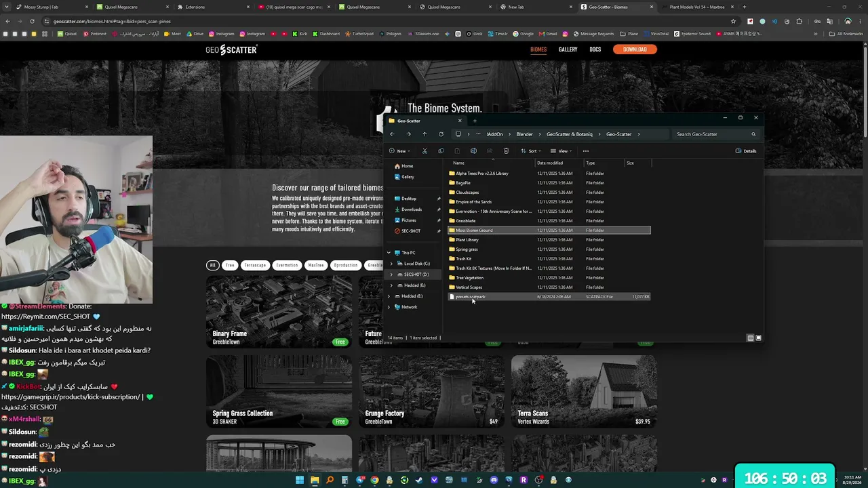Add a new File Explorer tab
This screenshot has width=868, height=488.
click(475, 121)
